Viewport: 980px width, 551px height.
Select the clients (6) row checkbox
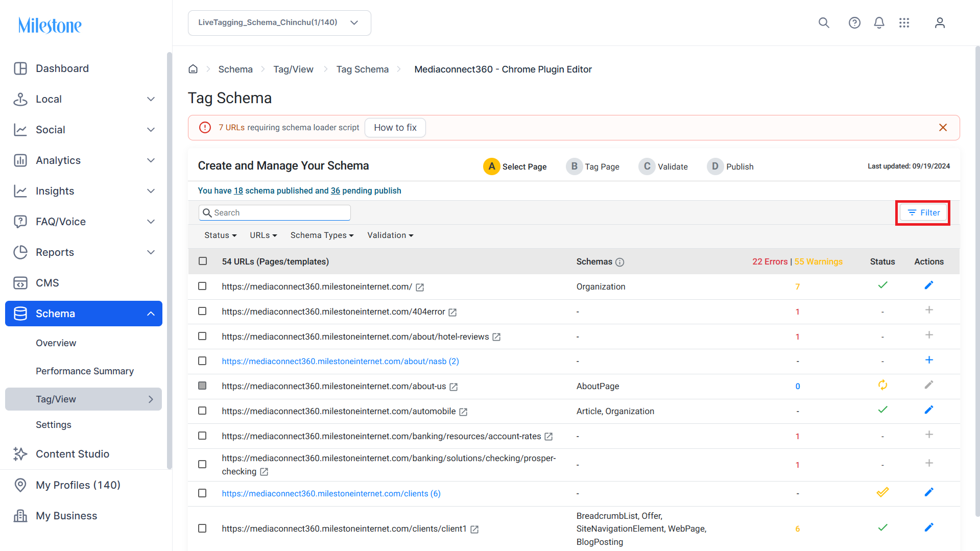coord(202,493)
